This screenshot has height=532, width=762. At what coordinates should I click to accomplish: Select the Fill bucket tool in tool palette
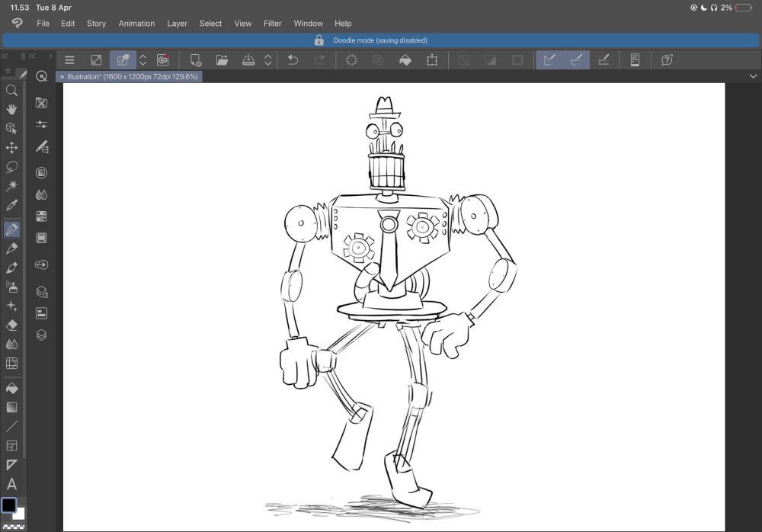(11, 388)
